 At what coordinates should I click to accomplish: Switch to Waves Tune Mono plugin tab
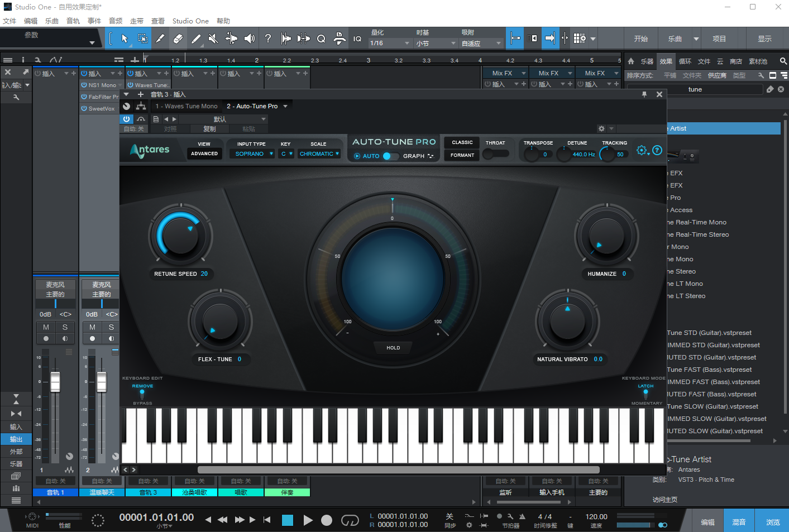[187, 106]
